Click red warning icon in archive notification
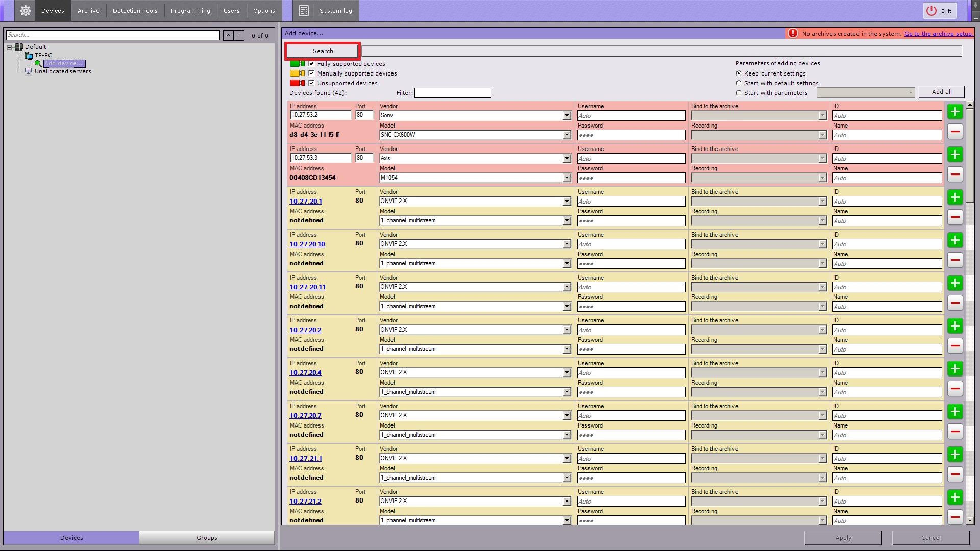This screenshot has height=551, width=980. click(x=793, y=33)
